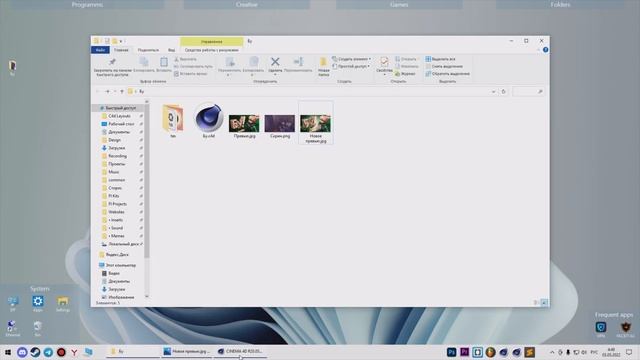Click Select all (Выделить все)
The width and height of the screenshot is (640, 360).
[440, 59]
